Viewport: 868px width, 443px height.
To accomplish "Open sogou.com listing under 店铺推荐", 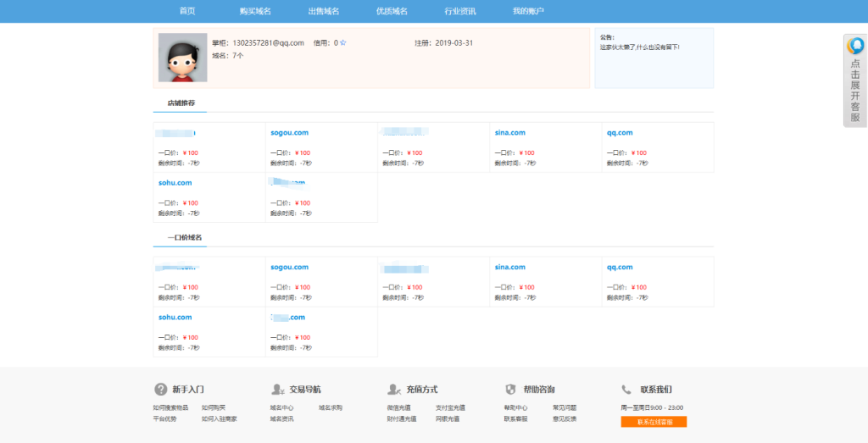I will 289,133.
